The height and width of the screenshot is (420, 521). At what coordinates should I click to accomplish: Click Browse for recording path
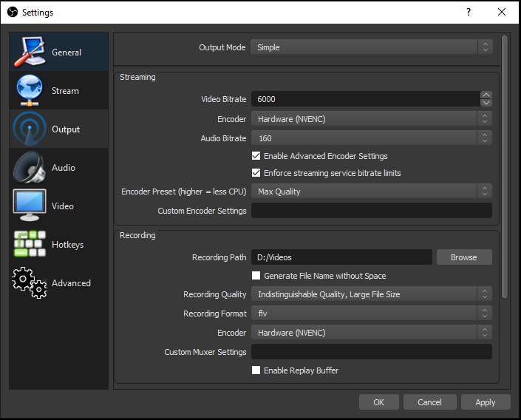[x=463, y=257]
